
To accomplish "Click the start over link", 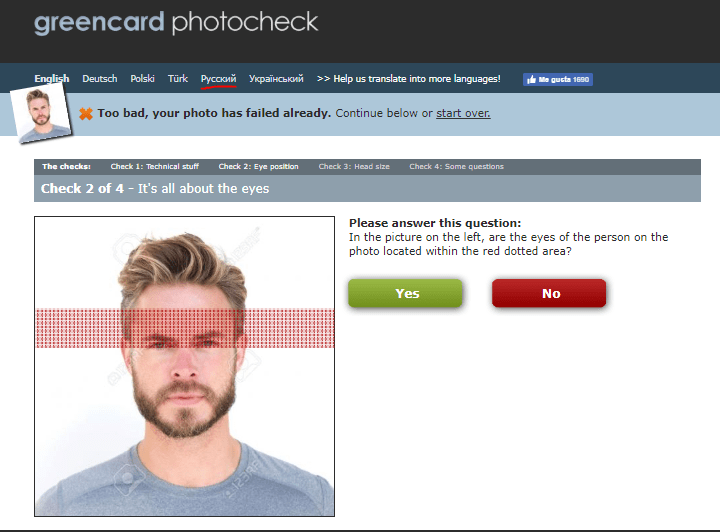I will click(x=463, y=113).
